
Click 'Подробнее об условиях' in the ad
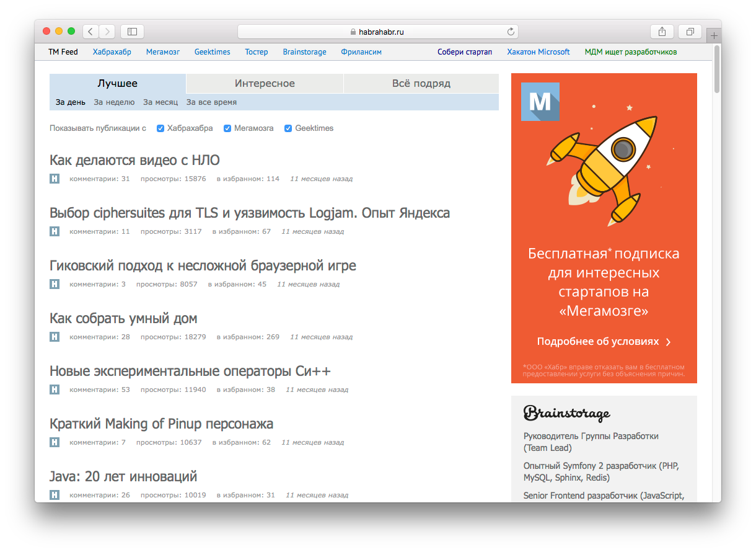(x=604, y=342)
